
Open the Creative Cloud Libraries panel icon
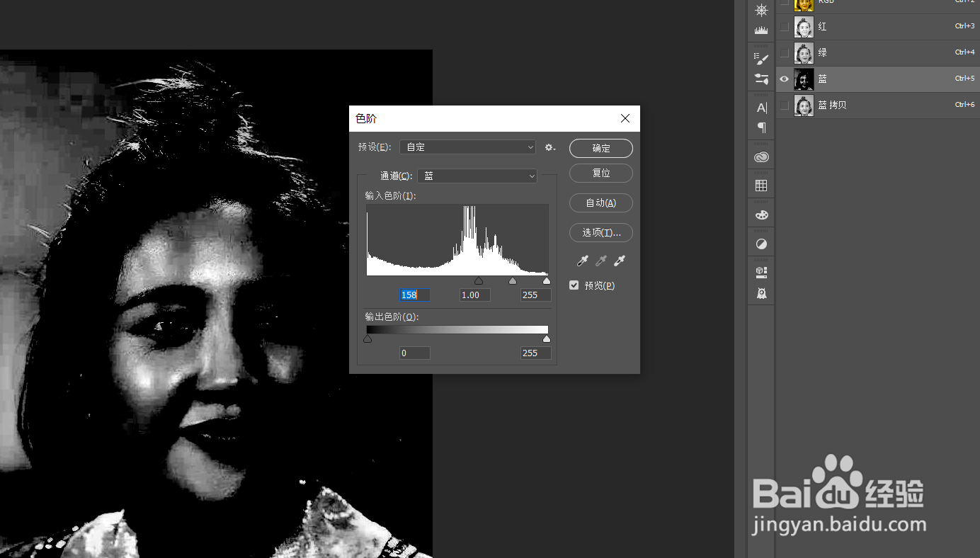761,157
